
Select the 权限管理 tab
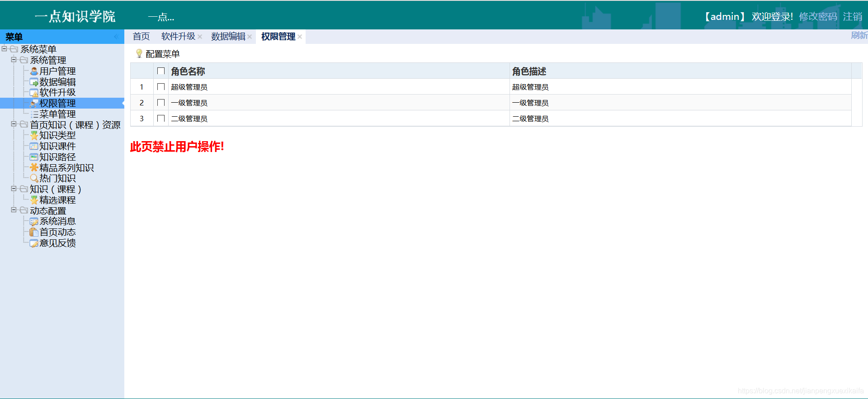[278, 37]
